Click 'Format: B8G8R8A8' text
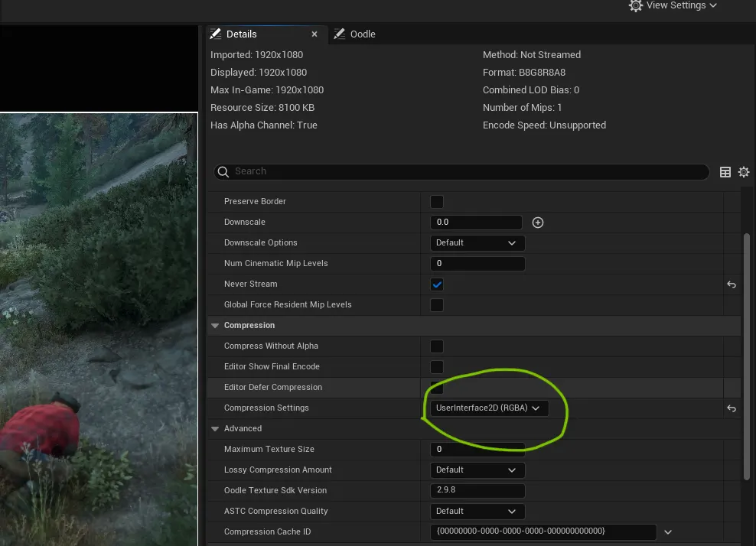 click(524, 73)
